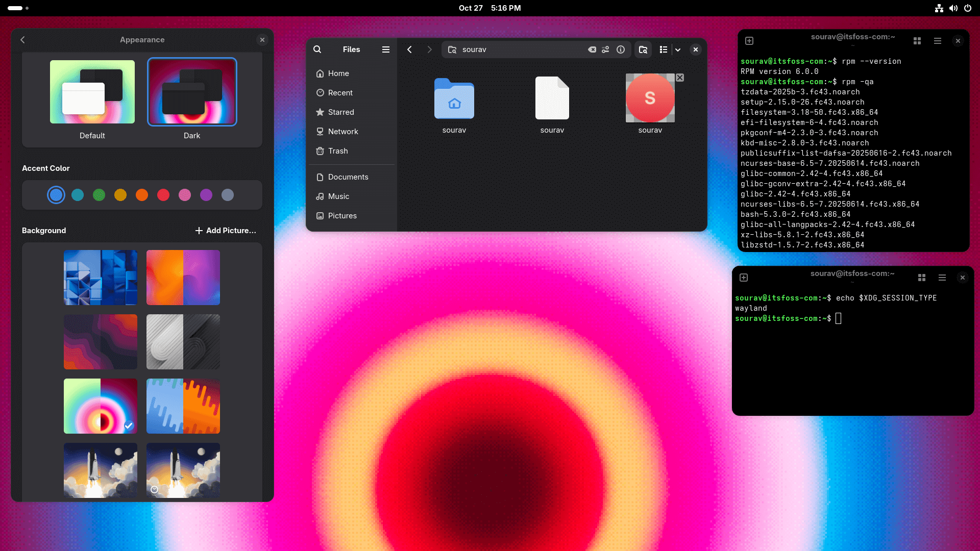980x551 pixels.
Task: Open the terminal tile layout grid icon
Action: click(x=917, y=40)
